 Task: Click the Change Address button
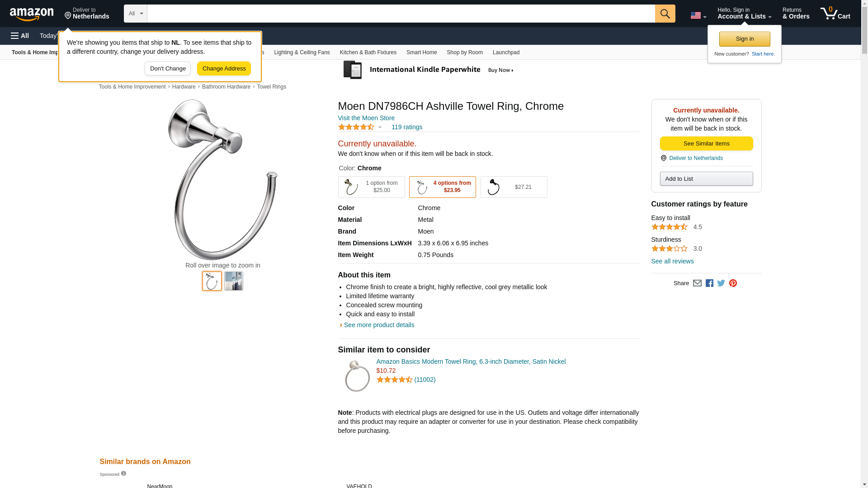click(224, 69)
